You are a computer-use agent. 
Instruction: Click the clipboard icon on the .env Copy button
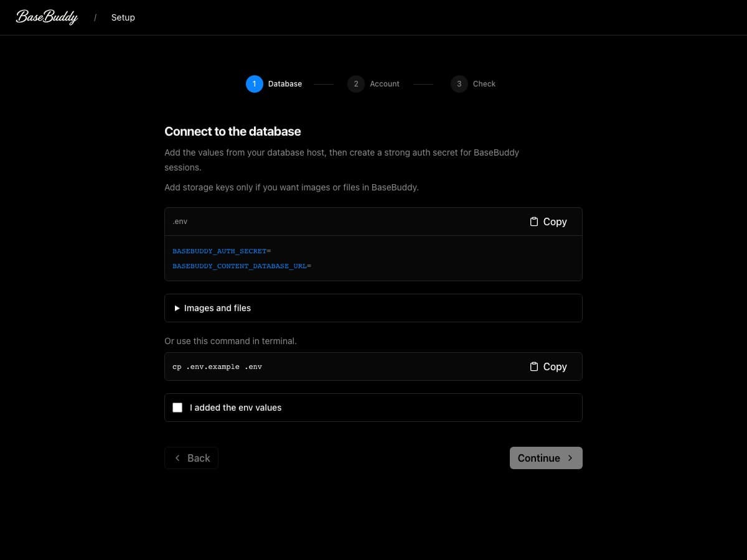point(533,222)
